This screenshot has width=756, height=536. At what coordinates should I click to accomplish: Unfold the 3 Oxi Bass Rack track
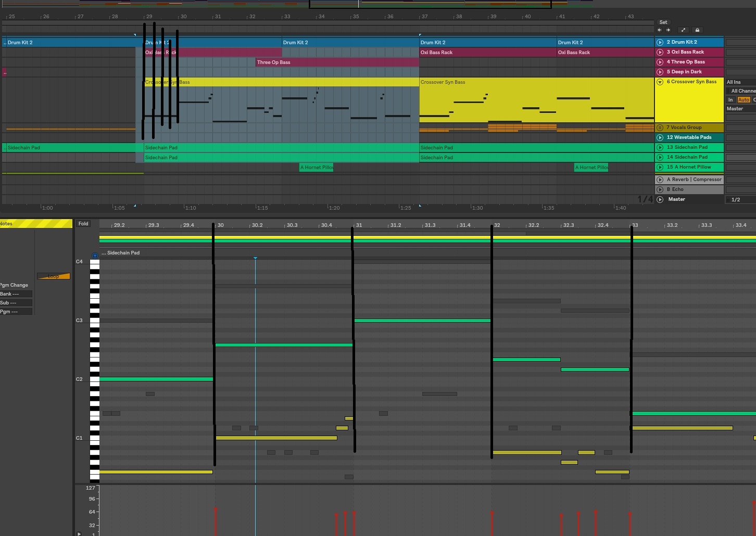pyautogui.click(x=660, y=52)
